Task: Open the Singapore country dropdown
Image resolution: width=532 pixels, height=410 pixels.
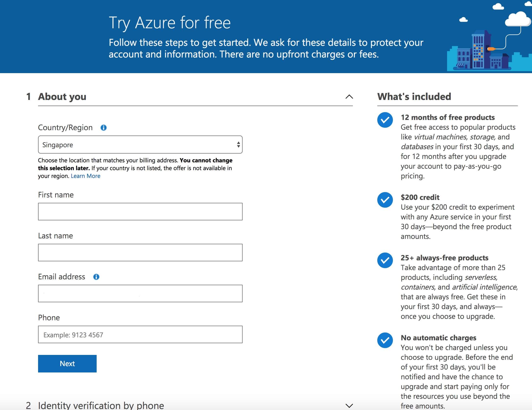Action: point(140,145)
